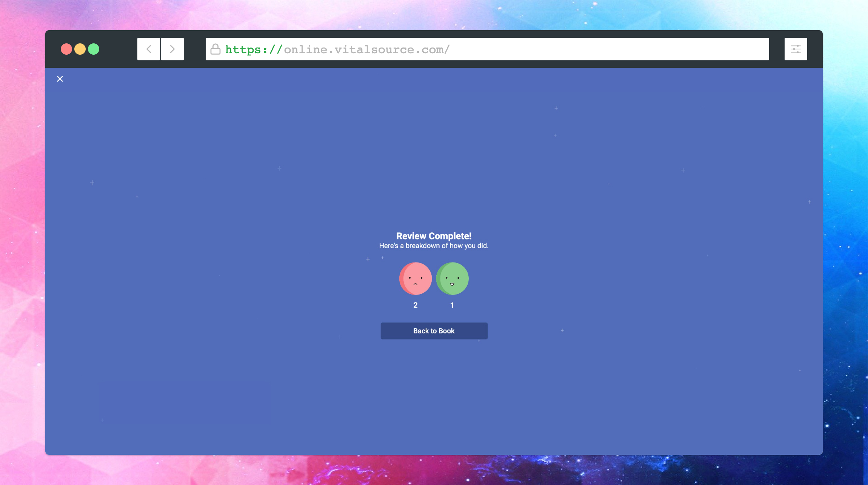Viewport: 868px width, 485px height.
Task: Go forward with the browser forward arrow
Action: [172, 49]
